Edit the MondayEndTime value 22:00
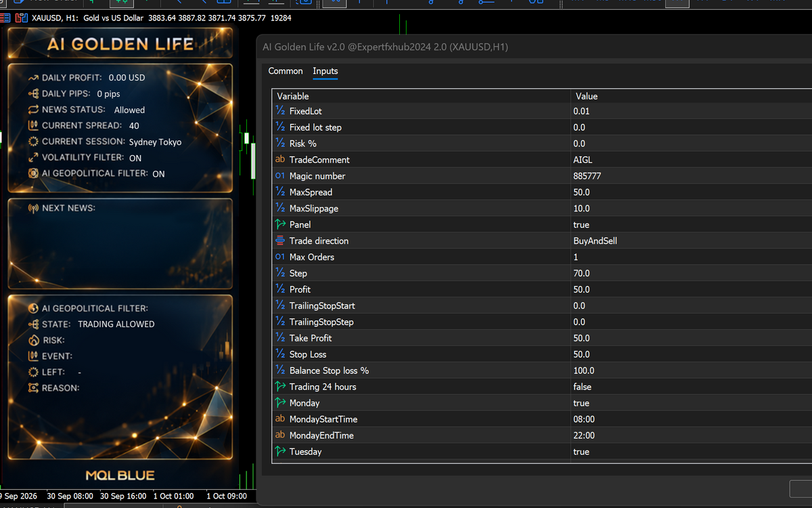Viewport: 812px width, 508px height. (x=584, y=436)
